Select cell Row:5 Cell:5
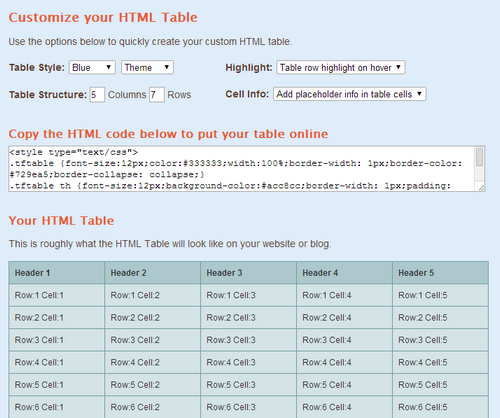 [441, 385]
